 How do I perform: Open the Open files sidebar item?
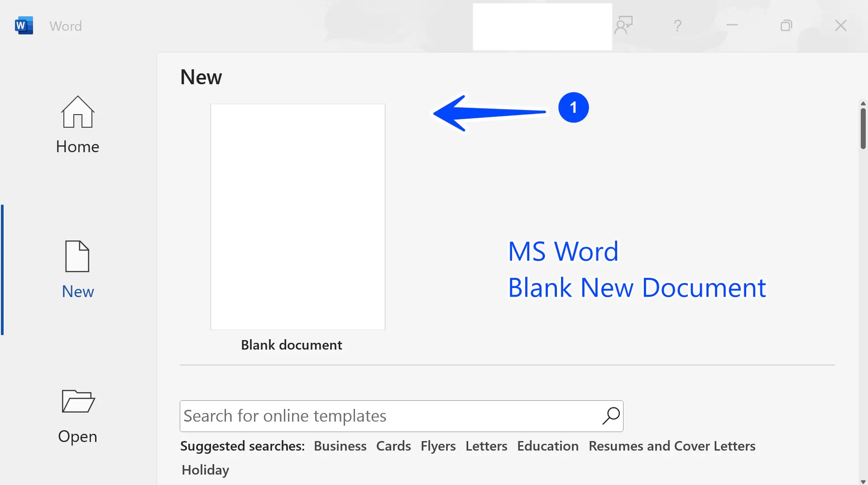coord(77,417)
